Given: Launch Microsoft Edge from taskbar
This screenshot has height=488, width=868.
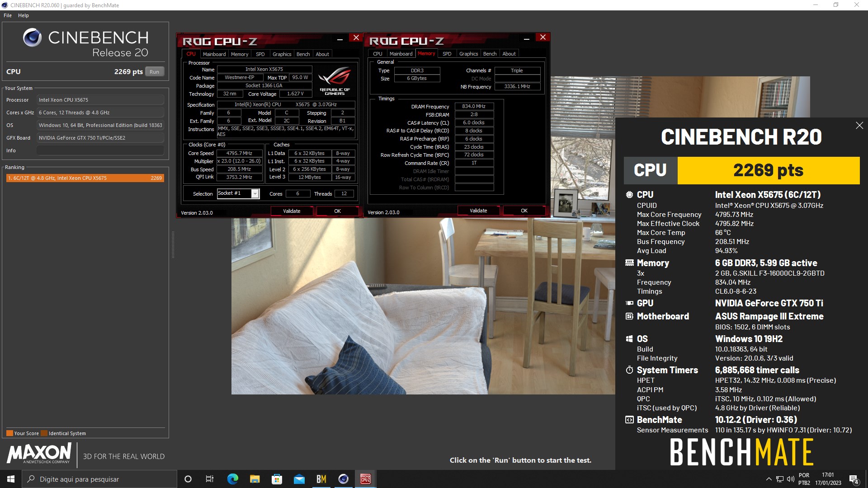Looking at the screenshot, I should [x=232, y=479].
